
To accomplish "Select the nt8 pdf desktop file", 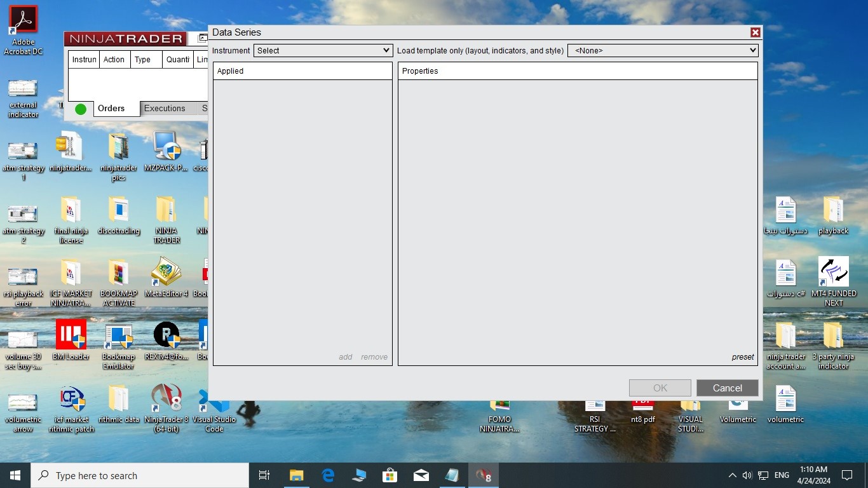I will coord(643,410).
